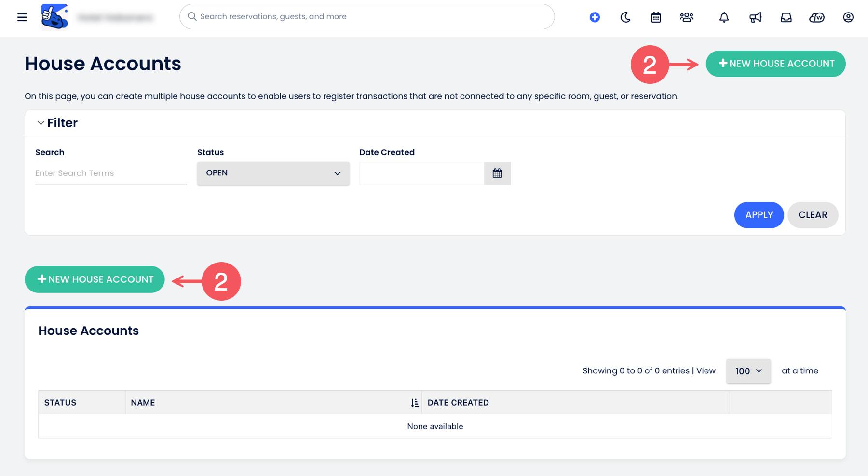Click the Apply filter button
The width and height of the screenshot is (868, 476).
click(x=759, y=215)
